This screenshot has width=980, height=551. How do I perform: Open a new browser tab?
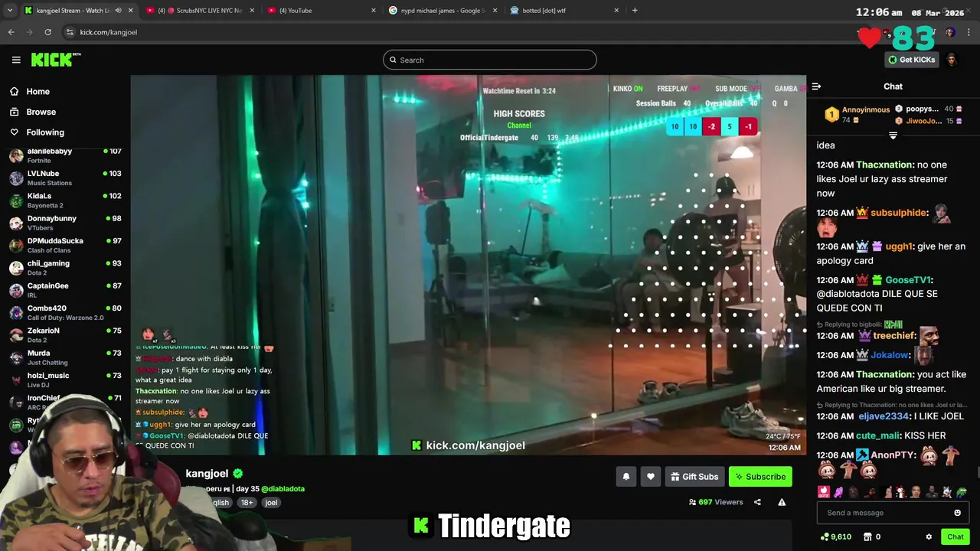click(635, 10)
